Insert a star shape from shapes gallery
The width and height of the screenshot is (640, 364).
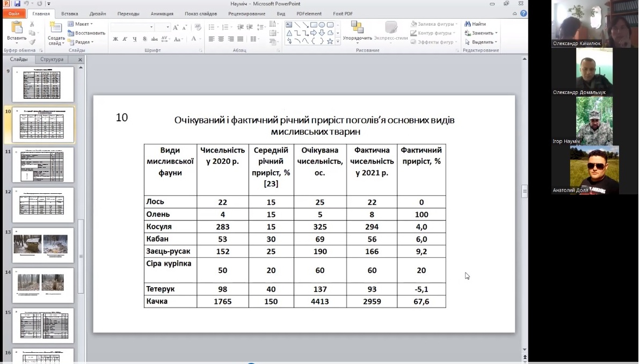tap(329, 42)
